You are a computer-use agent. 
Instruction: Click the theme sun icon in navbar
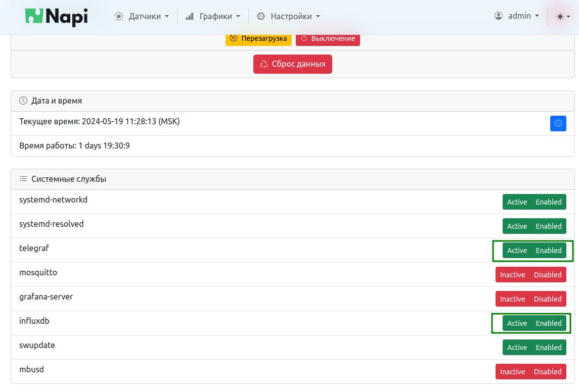[x=560, y=17]
